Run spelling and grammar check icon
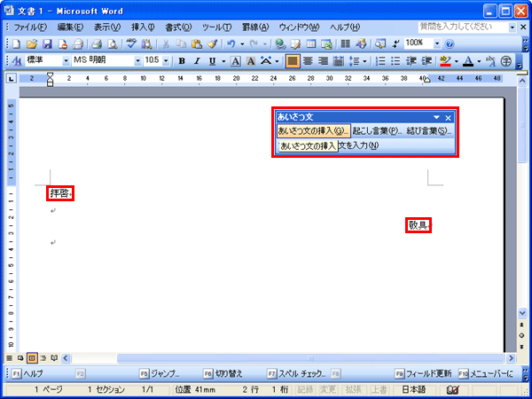The width and height of the screenshot is (532, 399). 131,43
